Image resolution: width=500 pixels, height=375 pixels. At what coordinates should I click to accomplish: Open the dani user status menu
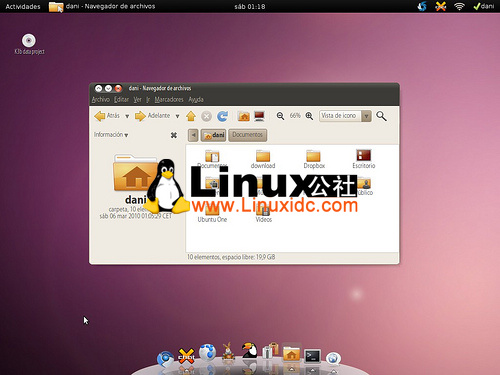484,6
